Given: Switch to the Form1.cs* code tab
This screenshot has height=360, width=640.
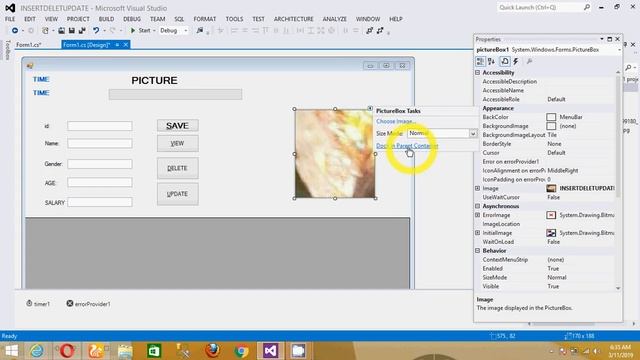Looking at the screenshot, I should (29, 44).
